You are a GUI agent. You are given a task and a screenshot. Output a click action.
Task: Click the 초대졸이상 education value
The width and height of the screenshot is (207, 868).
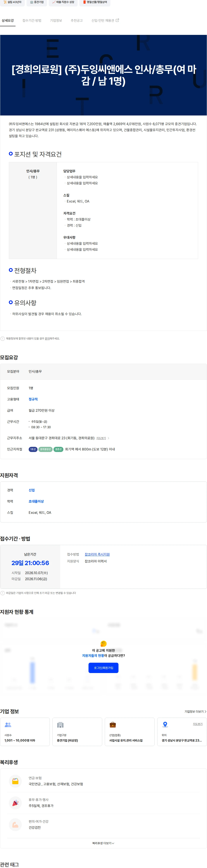(x=36, y=501)
